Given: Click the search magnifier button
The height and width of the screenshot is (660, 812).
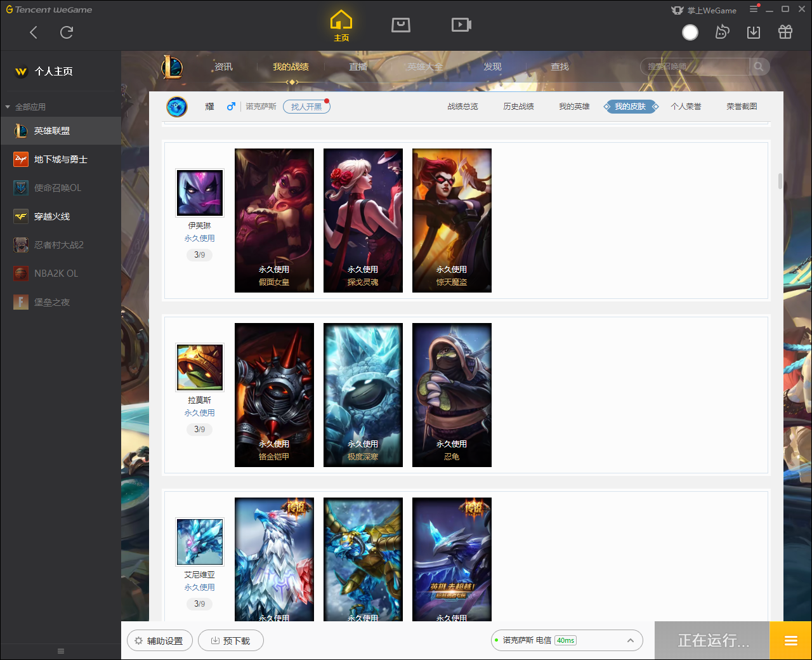Looking at the screenshot, I should (759, 67).
